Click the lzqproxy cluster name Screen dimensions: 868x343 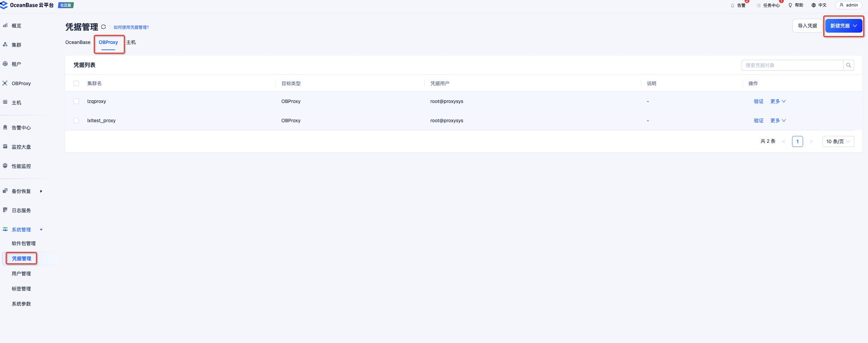[x=97, y=101]
